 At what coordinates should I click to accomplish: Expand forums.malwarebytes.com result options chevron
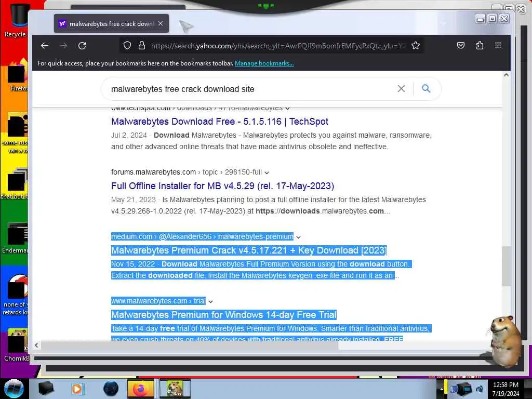(x=267, y=172)
